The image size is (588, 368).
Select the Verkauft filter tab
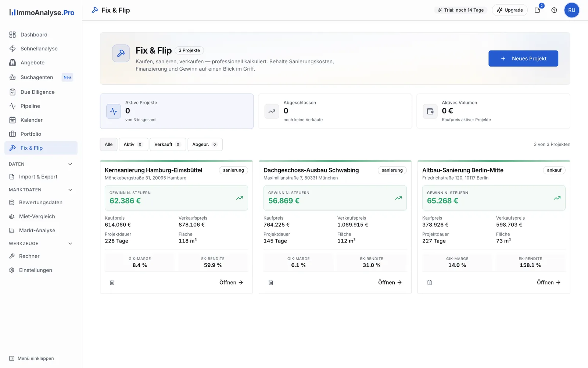coord(168,144)
